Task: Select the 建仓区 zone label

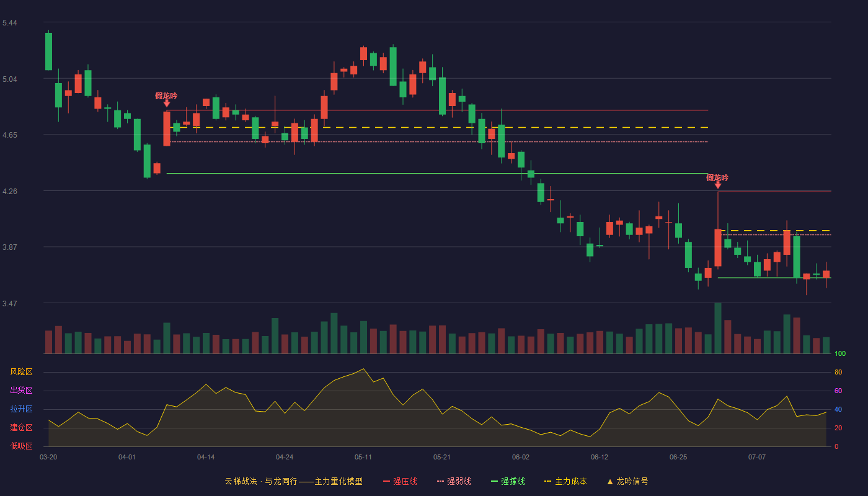Action: (21, 428)
